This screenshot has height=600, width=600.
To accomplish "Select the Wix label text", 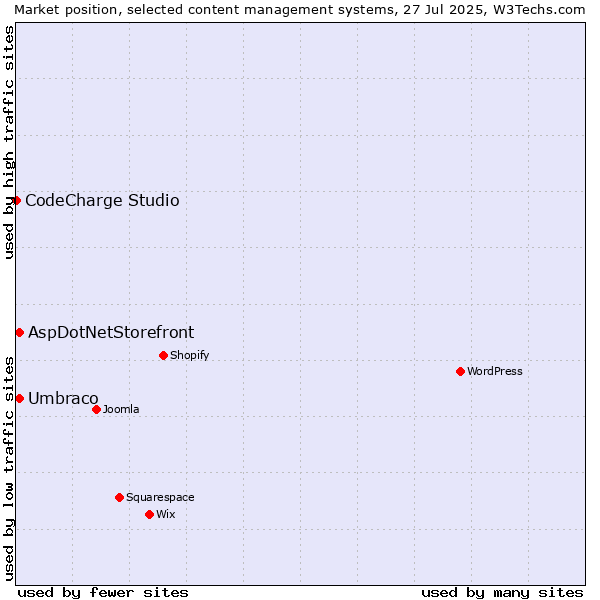I will point(166,514).
